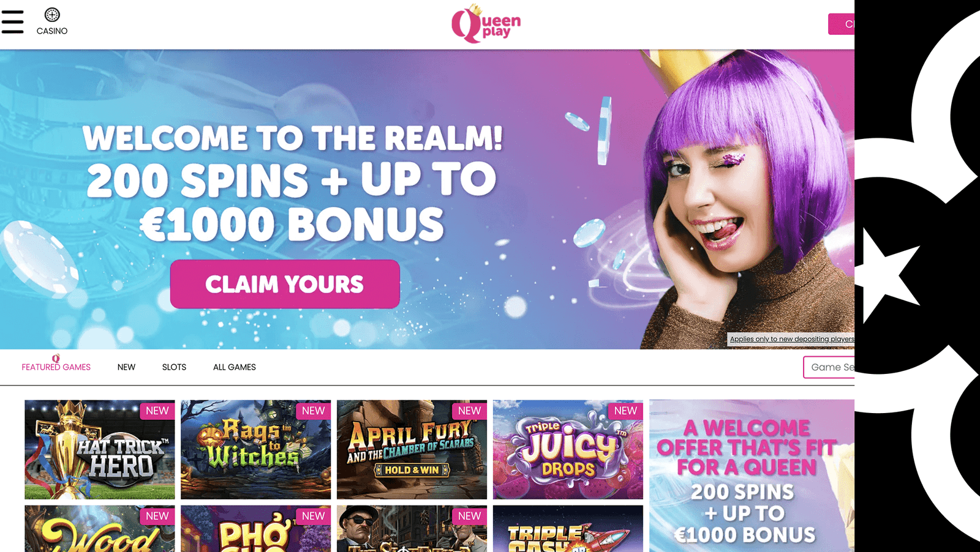Click the Game Search field
980x552 pixels.
829,367
